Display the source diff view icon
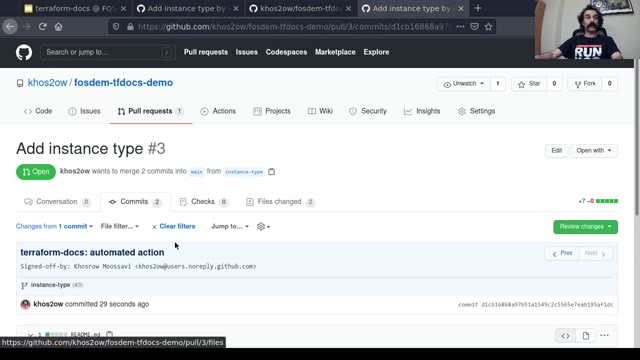This screenshot has height=360, width=640. point(565,336)
